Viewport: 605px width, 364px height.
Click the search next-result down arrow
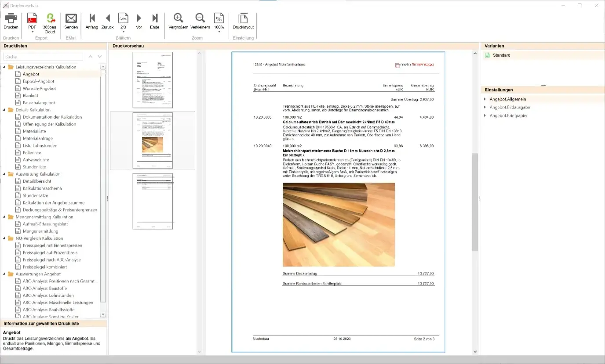(x=100, y=57)
